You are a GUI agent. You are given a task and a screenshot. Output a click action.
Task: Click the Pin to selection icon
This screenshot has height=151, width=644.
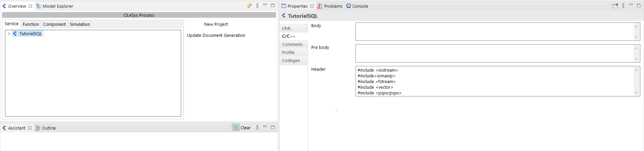[615, 6]
